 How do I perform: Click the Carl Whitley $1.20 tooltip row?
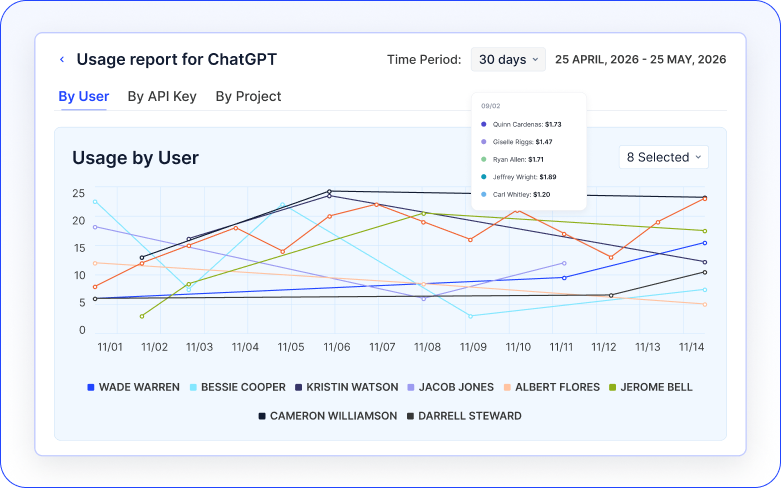point(516,194)
